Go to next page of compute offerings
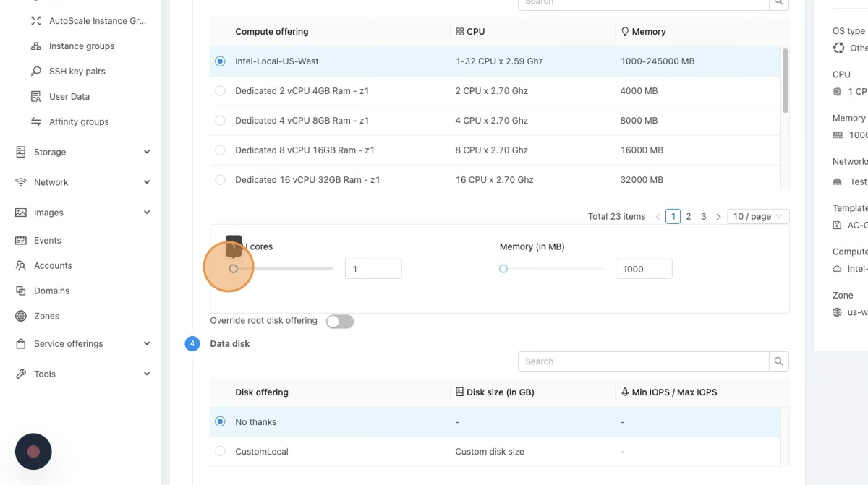This screenshot has height=485, width=868. click(x=718, y=217)
